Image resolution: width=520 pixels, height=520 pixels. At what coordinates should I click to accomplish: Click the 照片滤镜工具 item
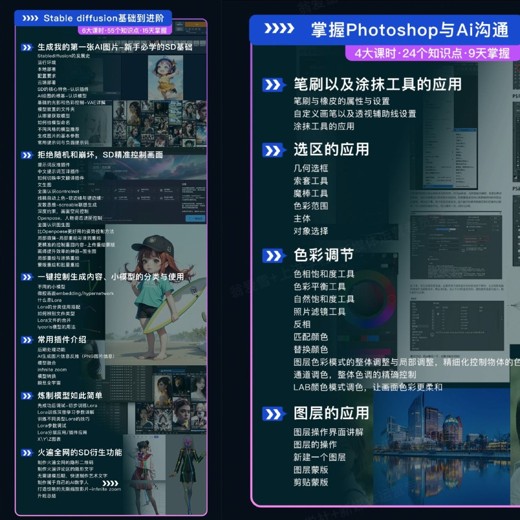pyautogui.click(x=320, y=312)
